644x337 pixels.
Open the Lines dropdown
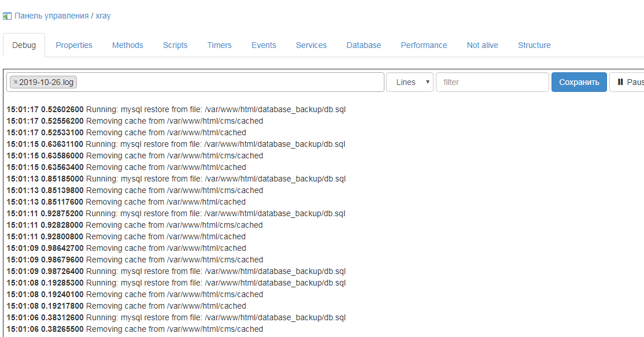point(410,82)
